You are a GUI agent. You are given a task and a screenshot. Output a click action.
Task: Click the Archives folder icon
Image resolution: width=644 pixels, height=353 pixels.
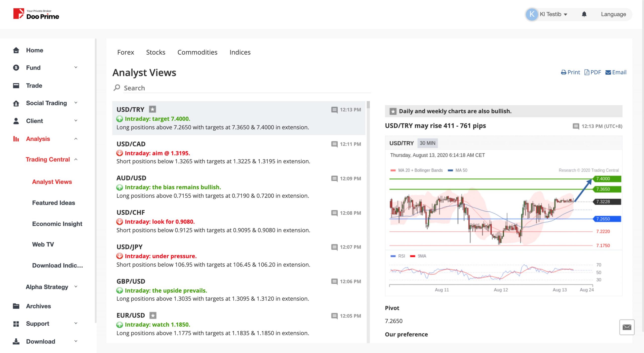16,306
